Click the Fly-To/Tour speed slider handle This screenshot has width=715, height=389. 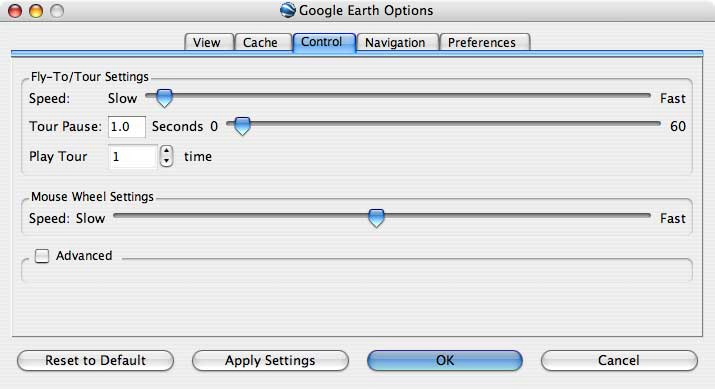click(164, 98)
